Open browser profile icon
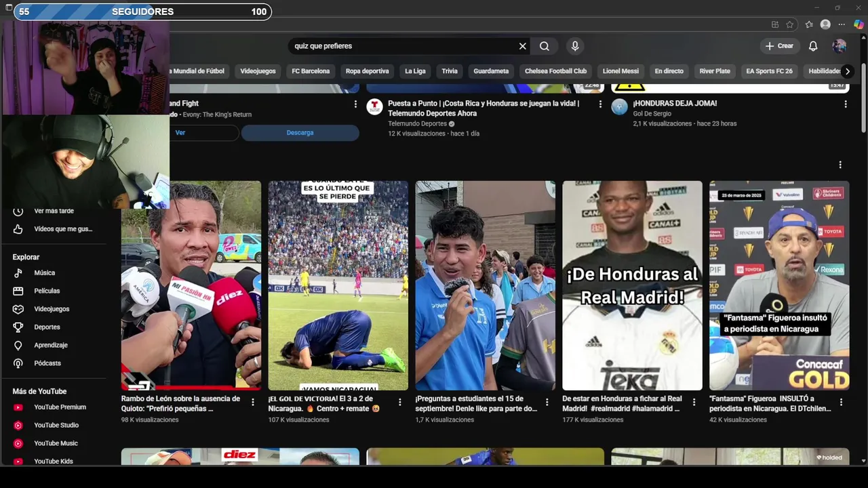The height and width of the screenshot is (488, 868). tap(825, 24)
